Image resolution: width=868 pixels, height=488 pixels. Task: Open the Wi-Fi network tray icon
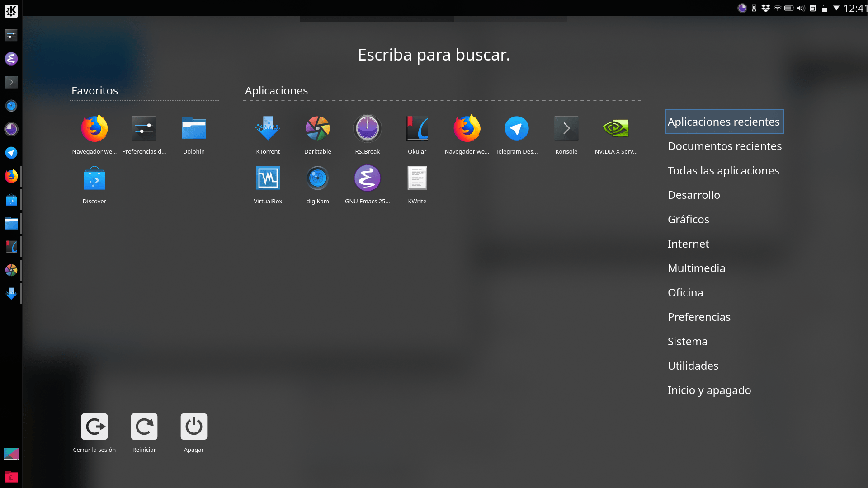[778, 8]
